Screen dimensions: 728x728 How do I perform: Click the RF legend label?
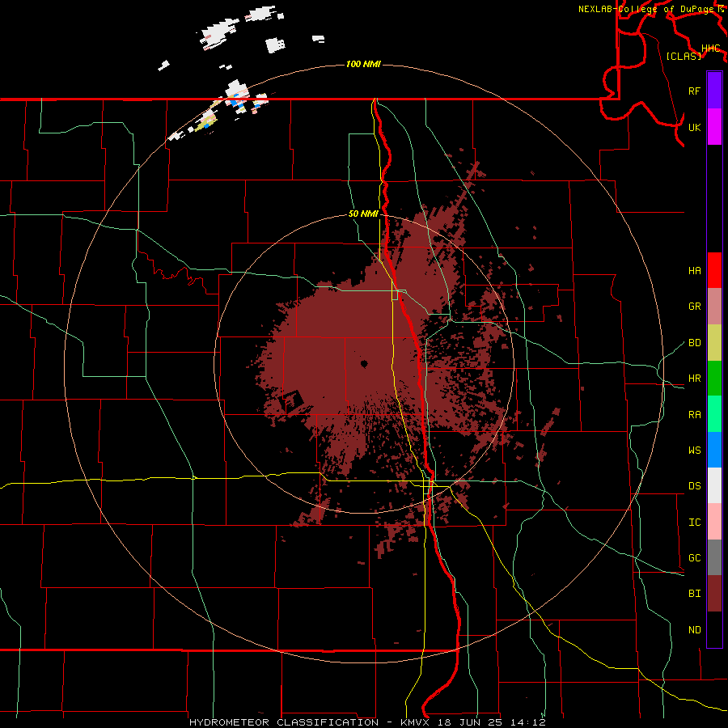694,91
